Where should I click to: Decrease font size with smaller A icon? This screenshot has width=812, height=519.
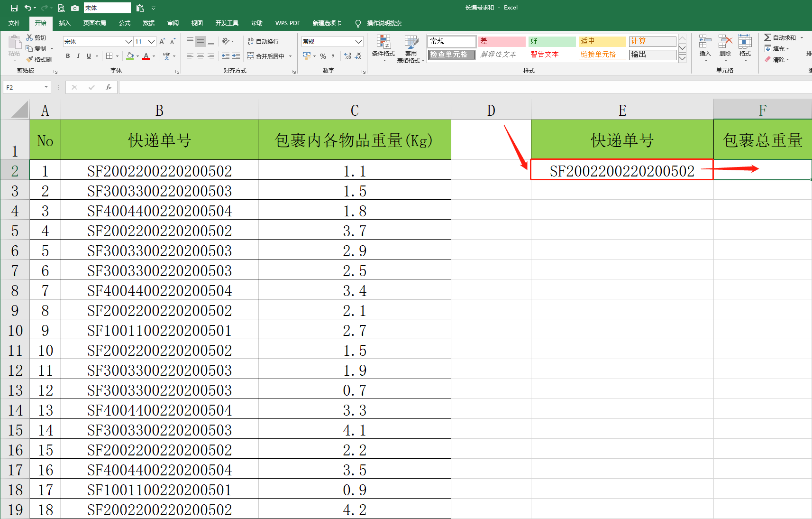(173, 42)
